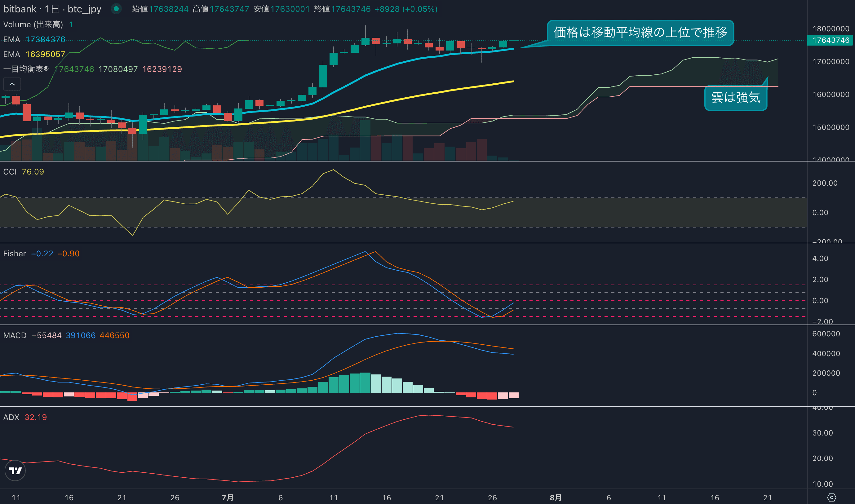
Task: Click the 7月 date label on time axis
Action: coord(227,497)
